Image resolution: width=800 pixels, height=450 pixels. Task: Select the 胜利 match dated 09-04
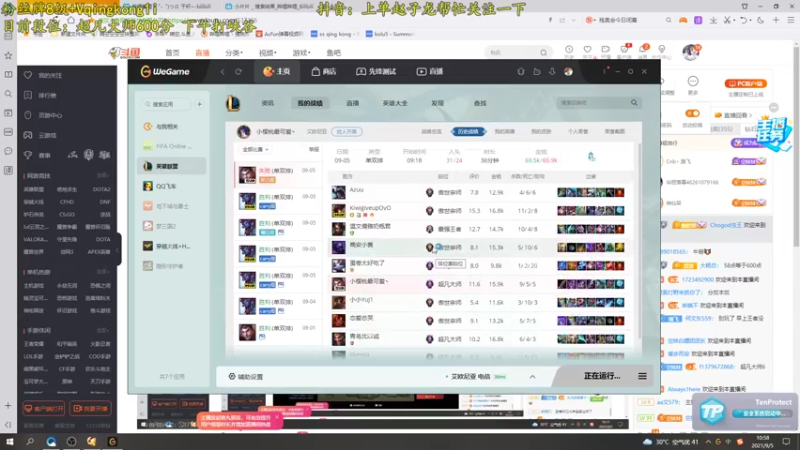(278, 306)
